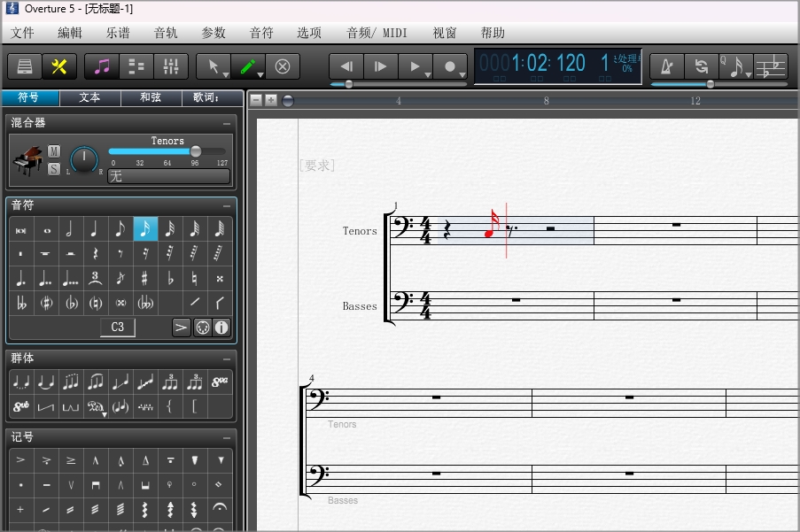Open the 音轨 menu
The image size is (800, 532).
point(166,33)
